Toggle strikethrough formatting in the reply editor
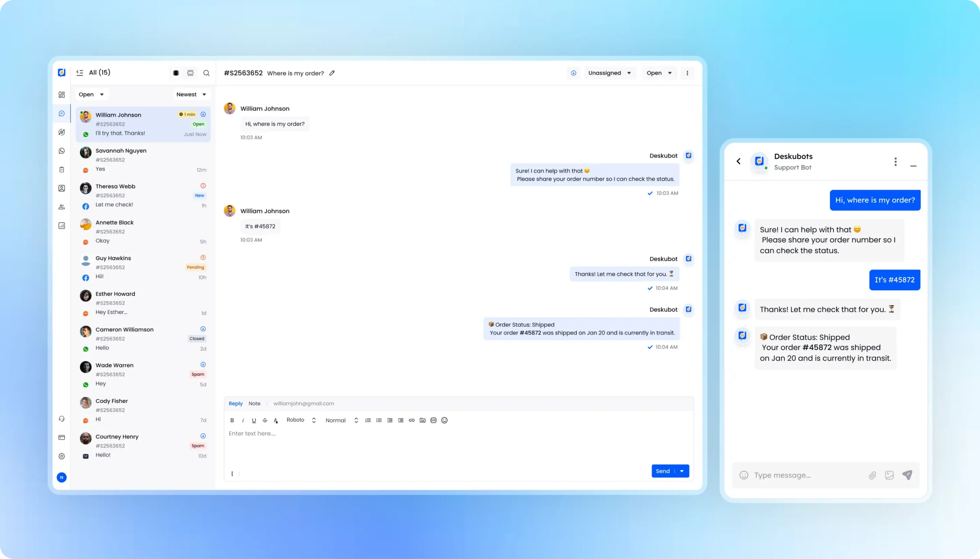The image size is (980, 559). [x=265, y=420]
